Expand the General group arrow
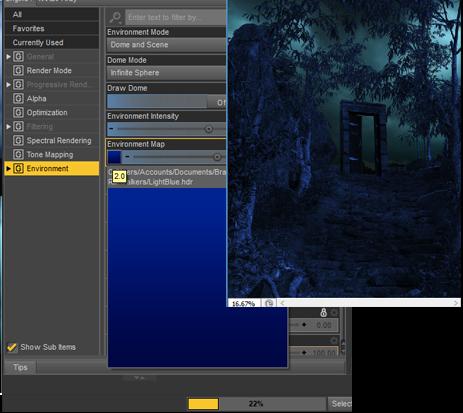 [9, 57]
